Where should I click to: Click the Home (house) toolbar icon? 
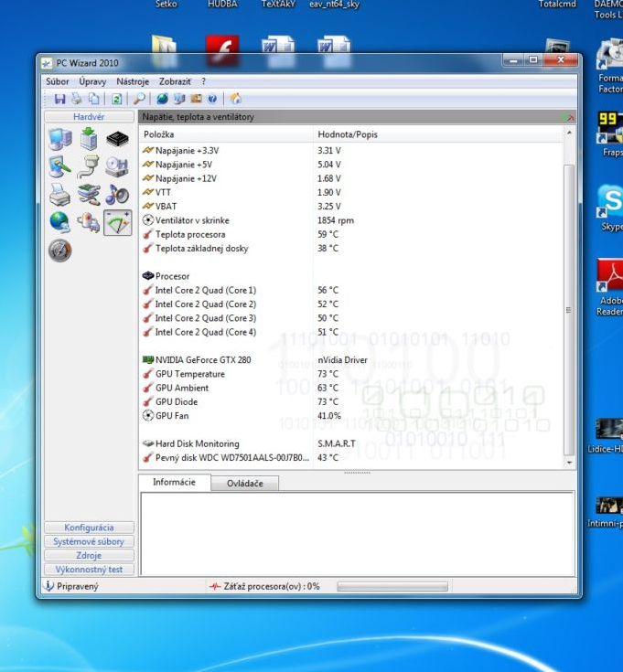click(x=236, y=99)
